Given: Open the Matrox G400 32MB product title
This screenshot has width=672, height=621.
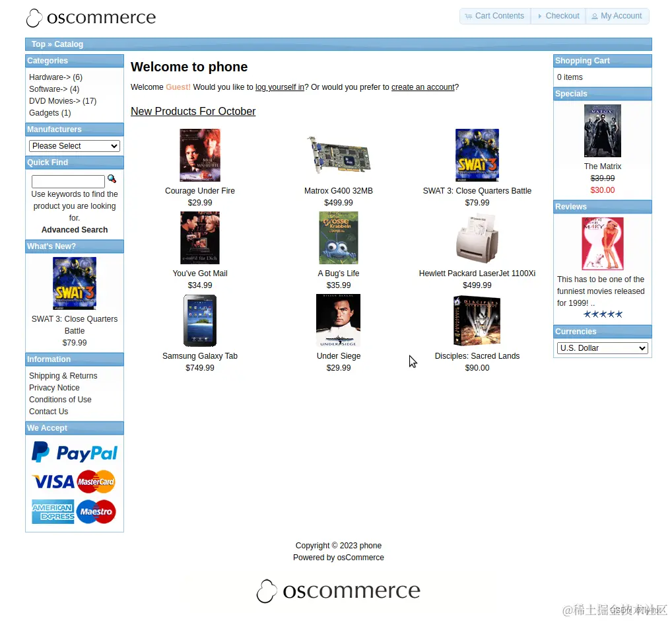Looking at the screenshot, I should click(x=339, y=191).
